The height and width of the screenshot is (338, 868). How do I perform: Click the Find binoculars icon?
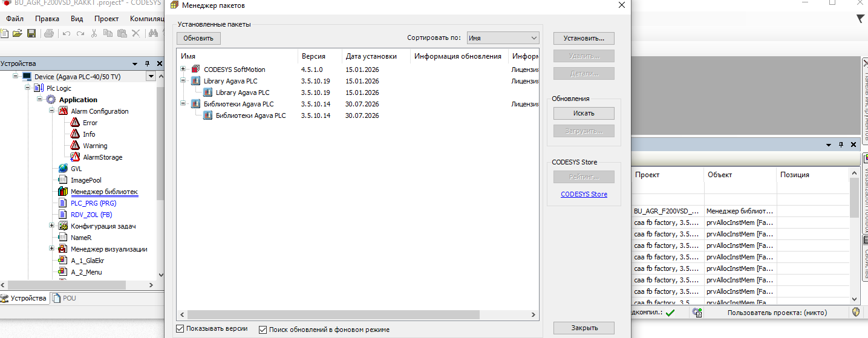(x=153, y=33)
